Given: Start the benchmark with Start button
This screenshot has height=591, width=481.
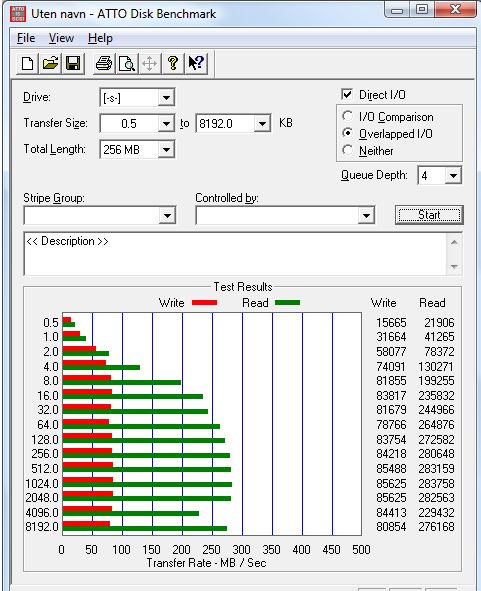Looking at the screenshot, I should coord(429,215).
